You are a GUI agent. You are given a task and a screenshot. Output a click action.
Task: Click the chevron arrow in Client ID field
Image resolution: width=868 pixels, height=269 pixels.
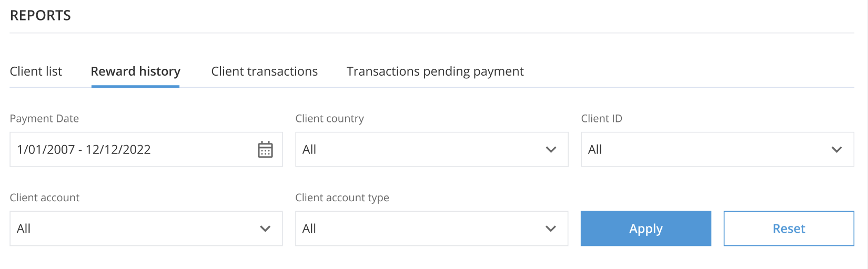836,149
